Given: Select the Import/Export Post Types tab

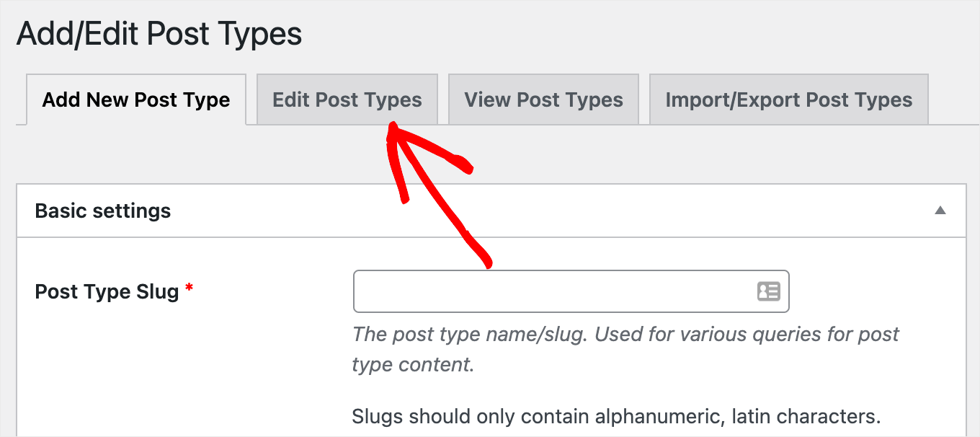Looking at the screenshot, I should click(788, 100).
